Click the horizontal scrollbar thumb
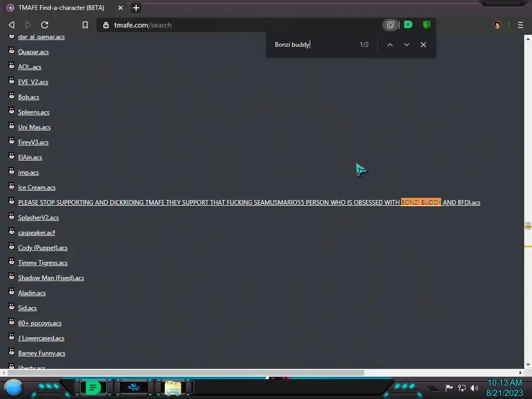532x399 pixels. click(x=185, y=373)
